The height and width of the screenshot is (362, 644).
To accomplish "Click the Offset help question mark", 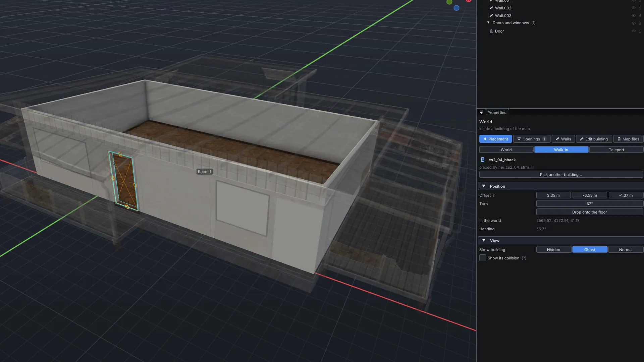I will (x=494, y=195).
